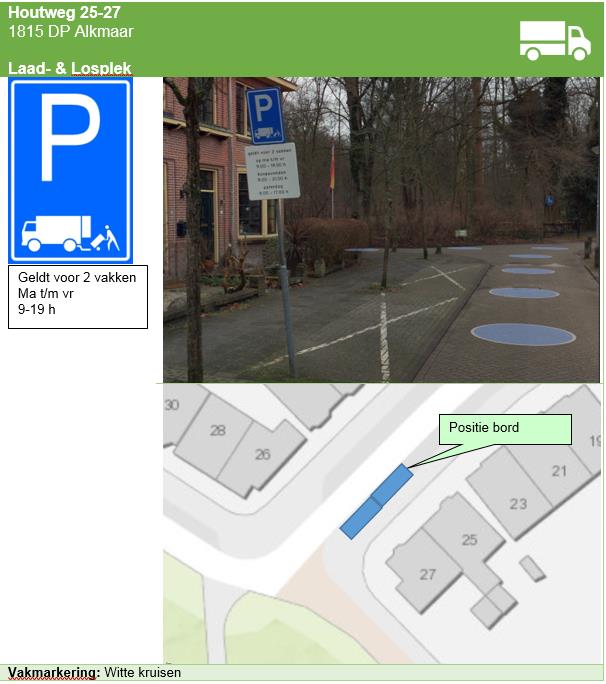This screenshot has height=684, width=606.
Task: Click the Laad- & Losplek heading
Action: tap(70, 68)
